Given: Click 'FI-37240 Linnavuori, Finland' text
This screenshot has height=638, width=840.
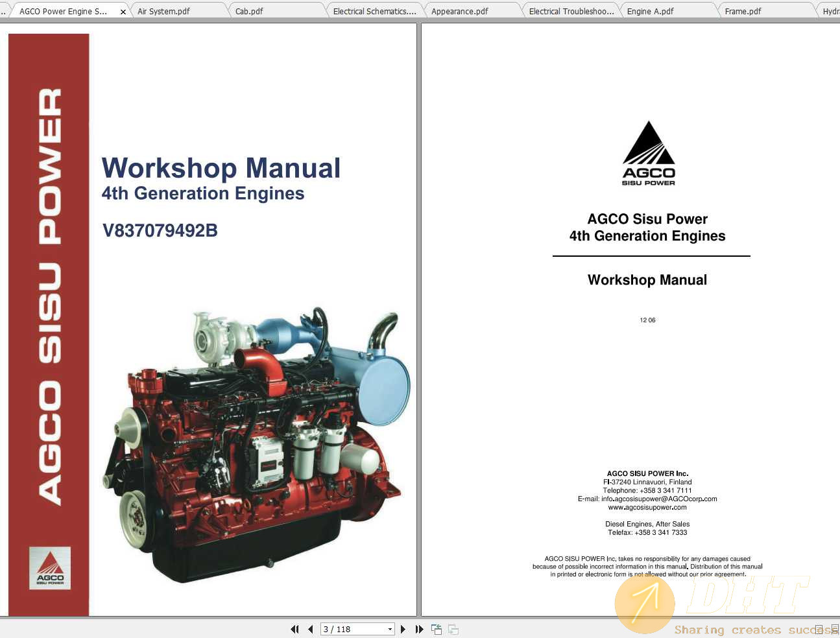Looking at the screenshot, I should click(x=647, y=482).
